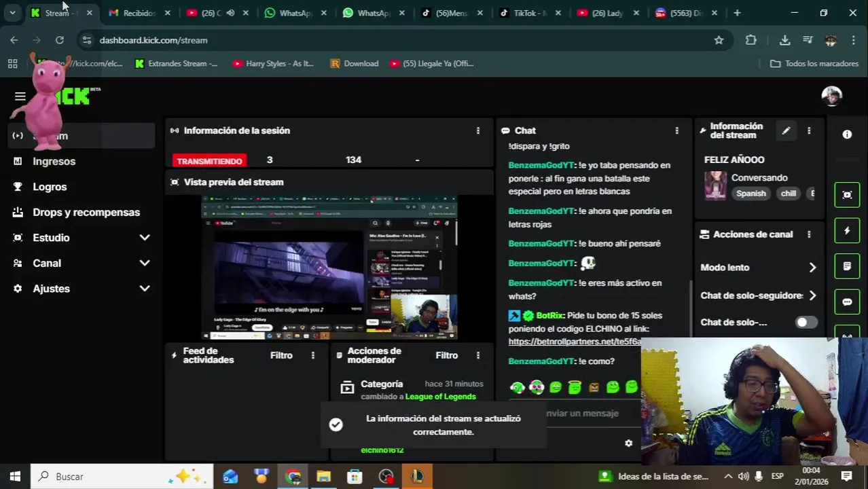The image size is (868, 489).
Task: Toggle chat bubble icon in right rail
Action: (847, 302)
